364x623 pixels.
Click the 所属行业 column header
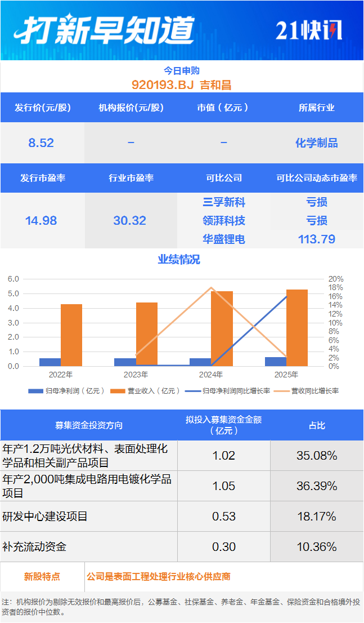[x=317, y=108]
